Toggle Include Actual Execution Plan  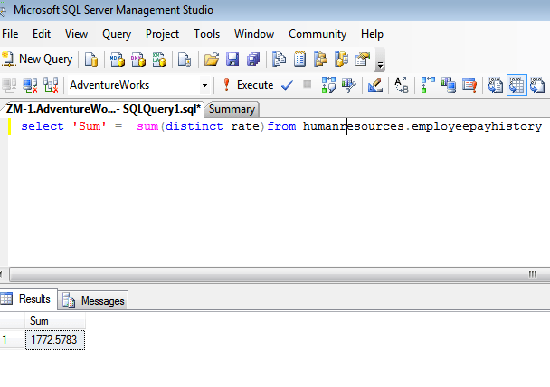pos(428,85)
